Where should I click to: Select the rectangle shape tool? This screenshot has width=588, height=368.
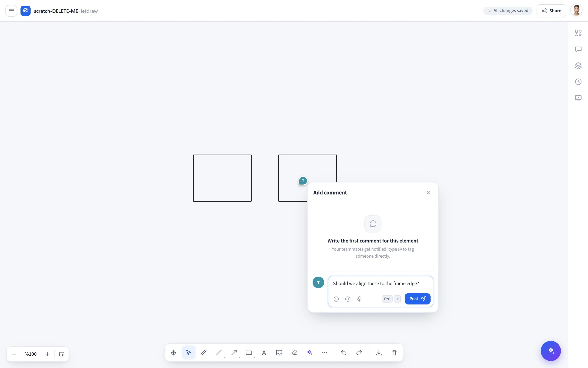pos(249,353)
